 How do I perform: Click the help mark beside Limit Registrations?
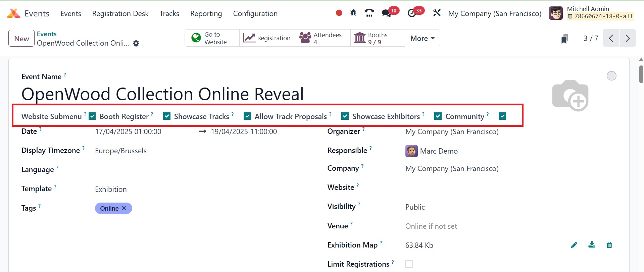(x=393, y=262)
